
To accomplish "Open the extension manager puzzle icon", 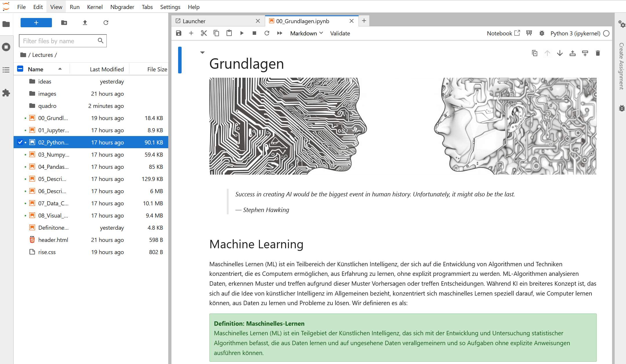I will click(x=6, y=93).
